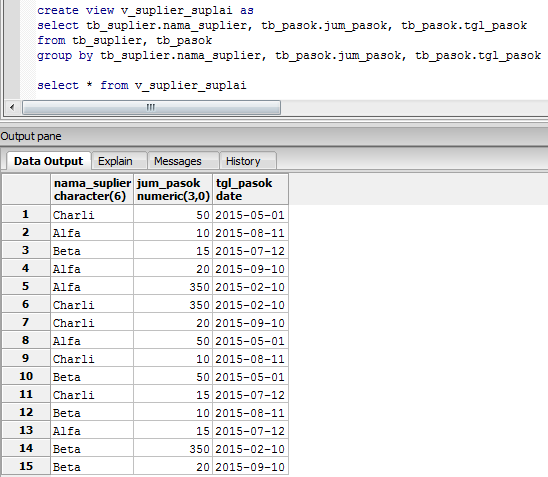Click the scroll-left arrow of the editor

13,107
